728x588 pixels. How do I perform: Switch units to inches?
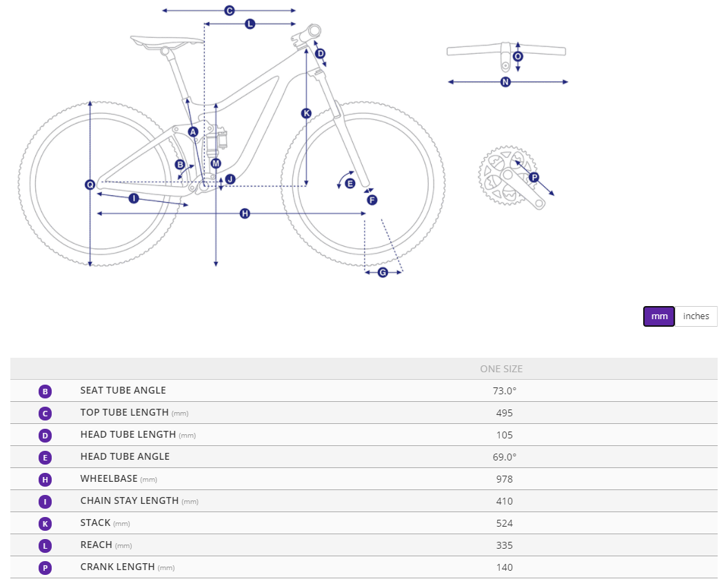tap(696, 316)
